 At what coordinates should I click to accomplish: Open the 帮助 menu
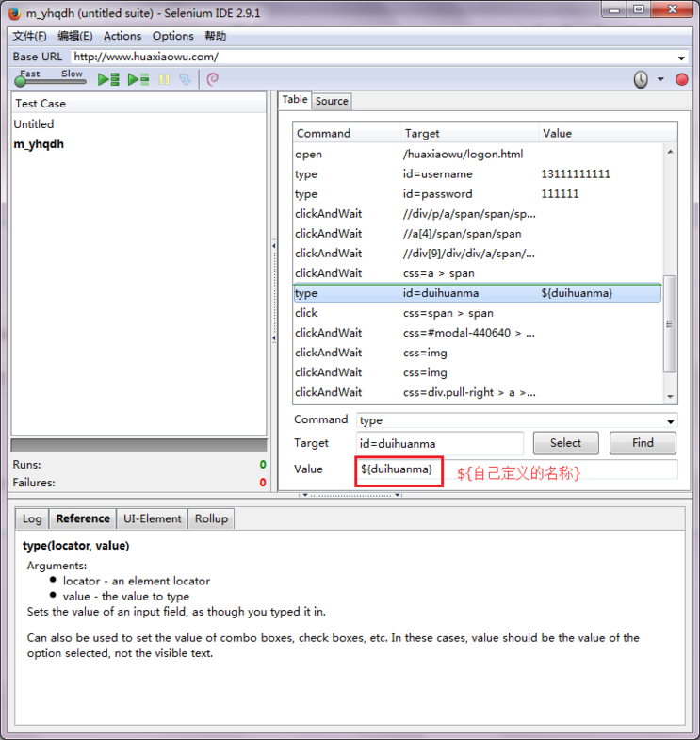(215, 37)
